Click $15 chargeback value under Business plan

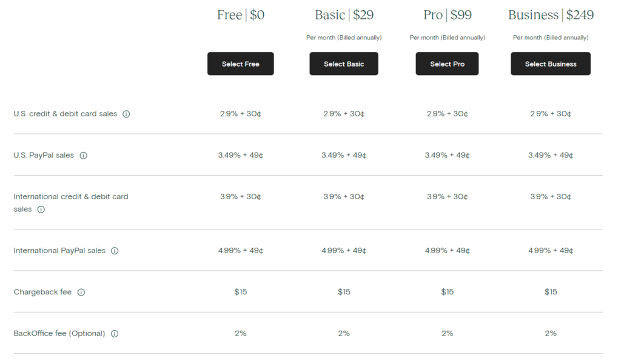(551, 292)
